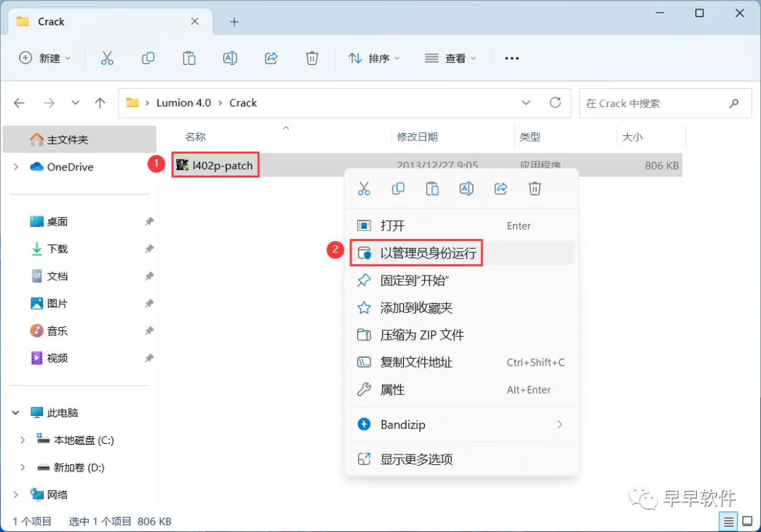761x532 pixels.
Task: Click the Share icon in the context menu
Action: (x=500, y=188)
